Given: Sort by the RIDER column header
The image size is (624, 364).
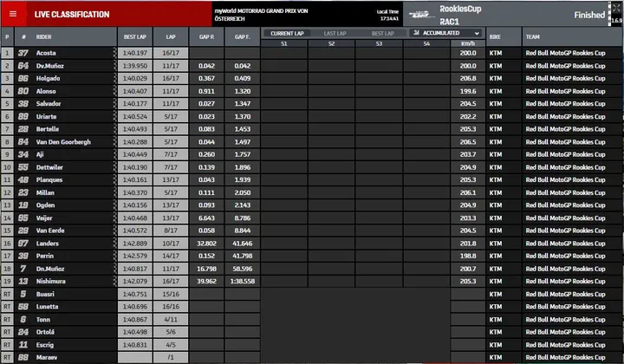Looking at the screenshot, I should click(44, 37).
